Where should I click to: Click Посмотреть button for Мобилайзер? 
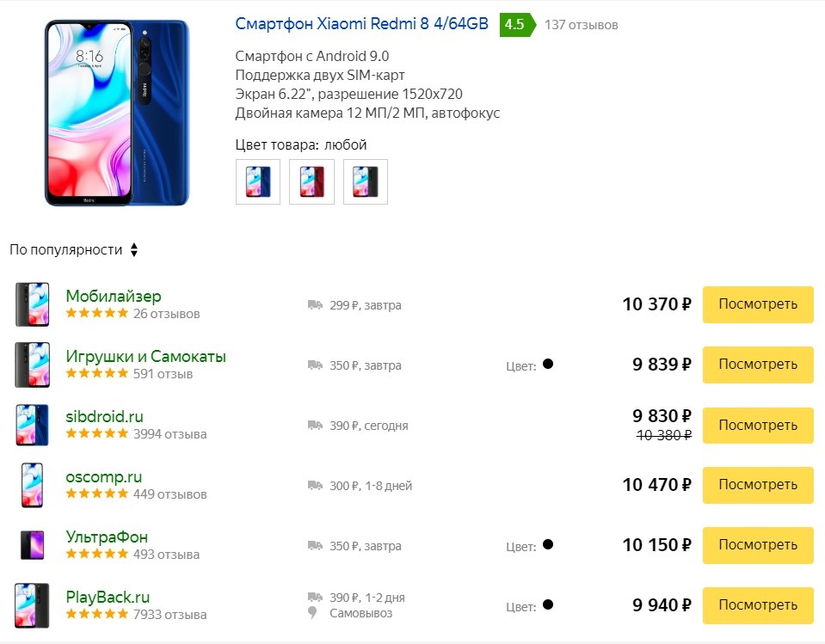tap(757, 304)
